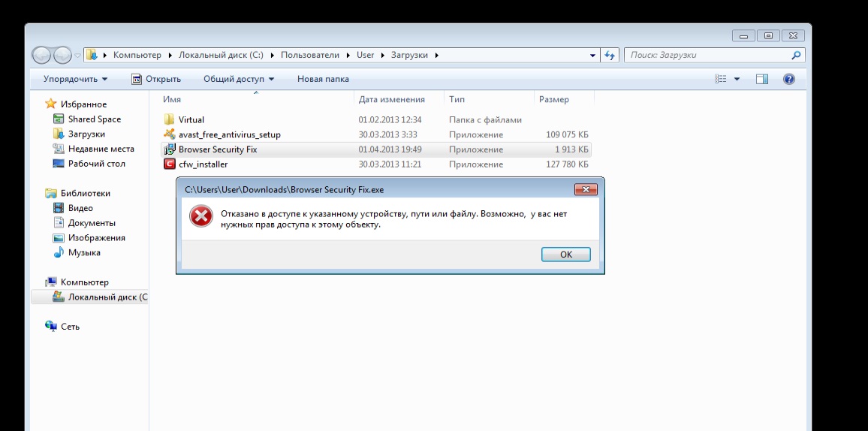
Task: Click the Открыть toolbar button
Action: (156, 79)
